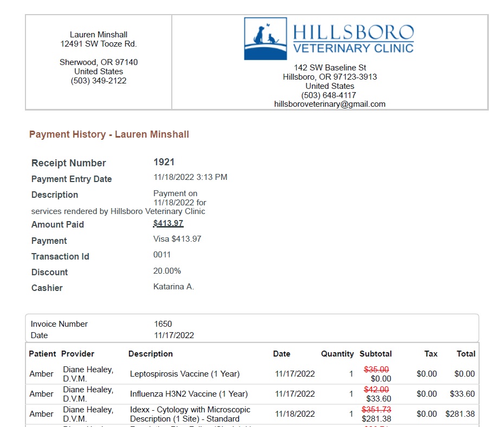Select the timestamp 11/18/2022 3:13 PM
Viewport: 504px width, 427px height.
pos(190,177)
